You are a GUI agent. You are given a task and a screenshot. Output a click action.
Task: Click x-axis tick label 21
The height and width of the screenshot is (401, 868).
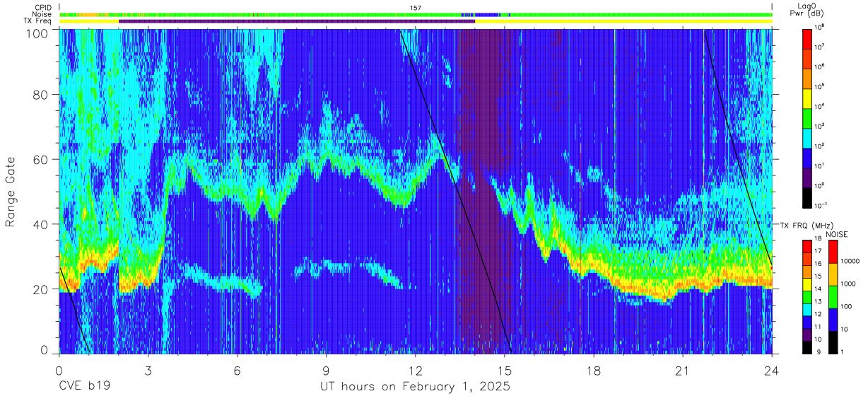[683, 370]
